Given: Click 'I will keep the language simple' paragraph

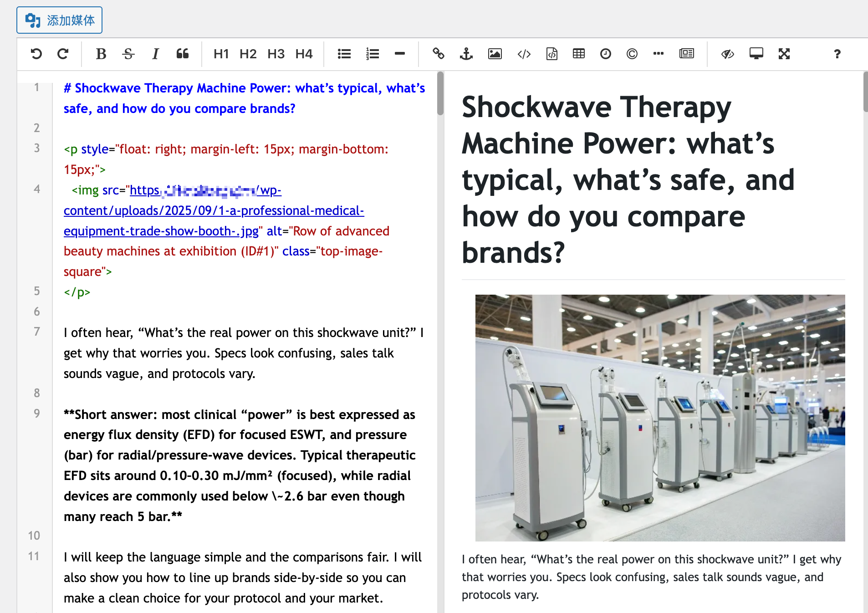Looking at the screenshot, I should [243, 577].
